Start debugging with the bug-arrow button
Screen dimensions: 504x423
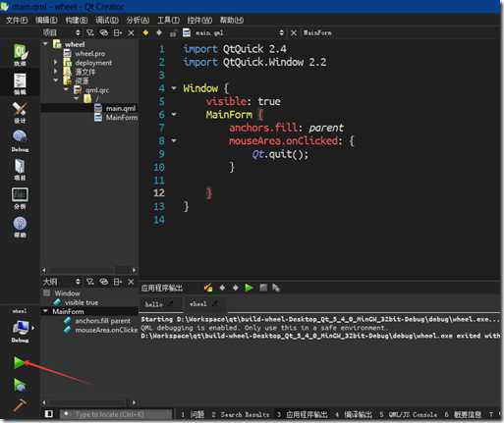coord(20,385)
